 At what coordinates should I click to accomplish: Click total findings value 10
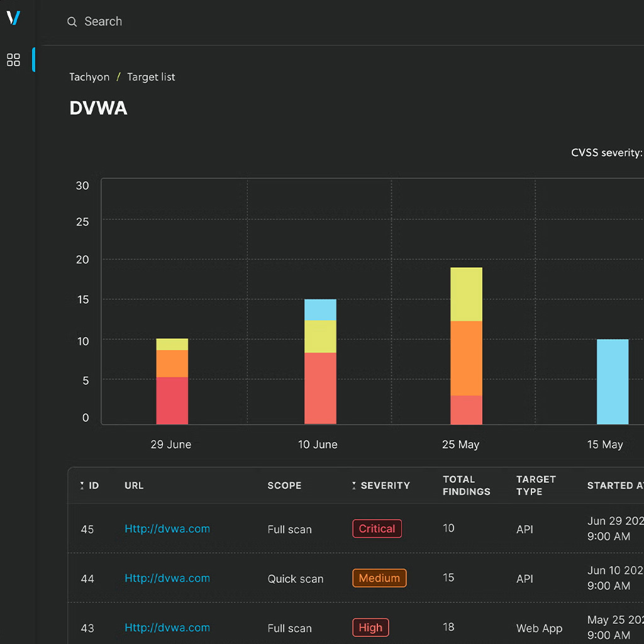448,528
